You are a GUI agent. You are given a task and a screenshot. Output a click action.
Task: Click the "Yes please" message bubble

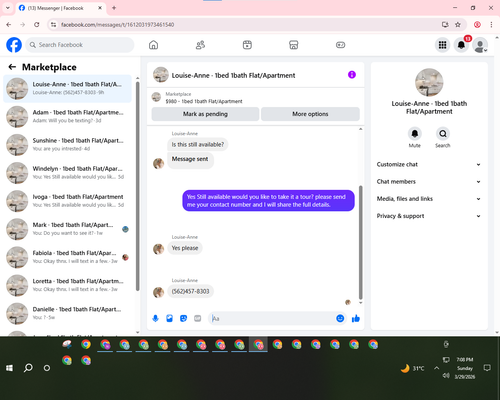pos(185,248)
